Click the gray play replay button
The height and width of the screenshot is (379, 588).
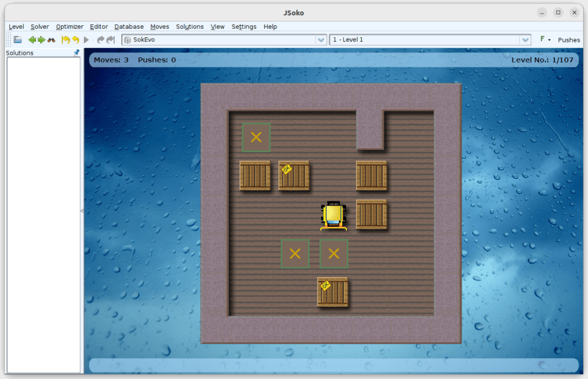(x=86, y=39)
